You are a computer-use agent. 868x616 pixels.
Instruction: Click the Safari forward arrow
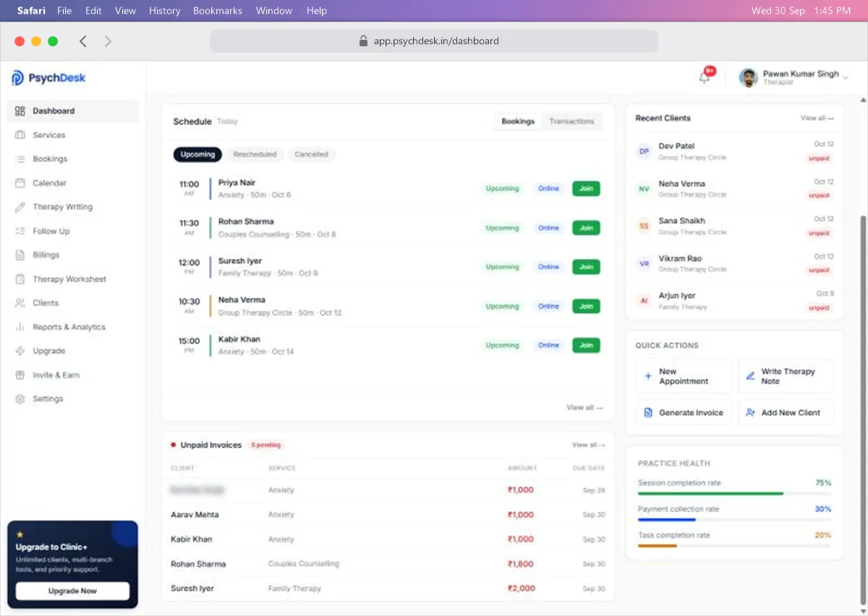pyautogui.click(x=108, y=41)
